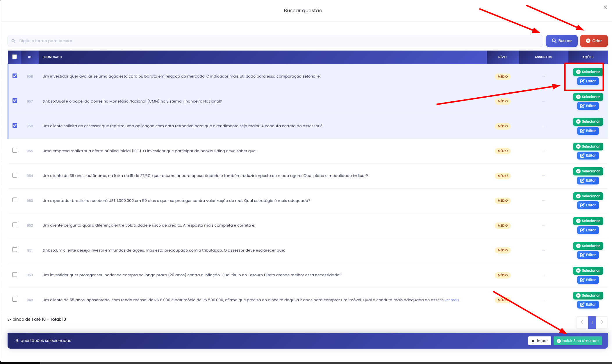
Task: Edit question 953 using Editar button
Action: pyautogui.click(x=588, y=205)
